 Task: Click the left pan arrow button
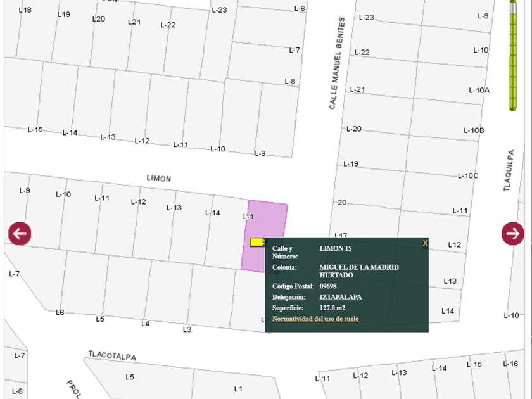coord(20,234)
